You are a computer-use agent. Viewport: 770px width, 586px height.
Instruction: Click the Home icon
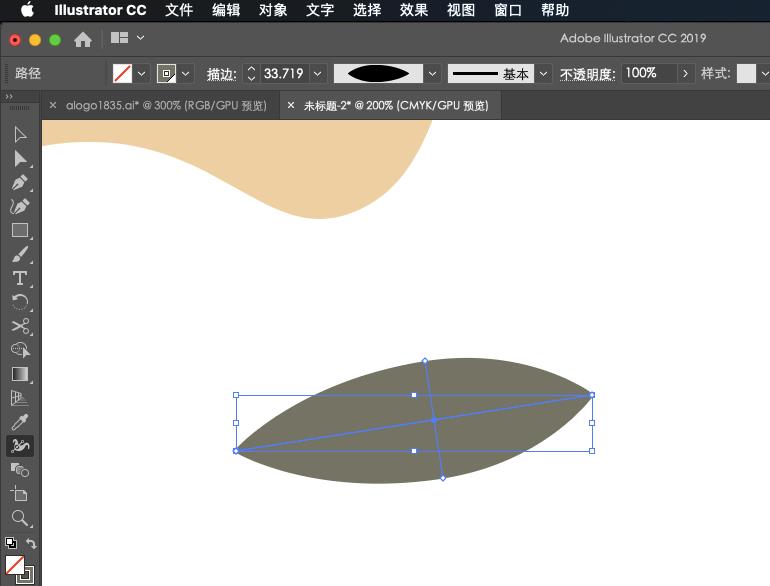[83, 39]
